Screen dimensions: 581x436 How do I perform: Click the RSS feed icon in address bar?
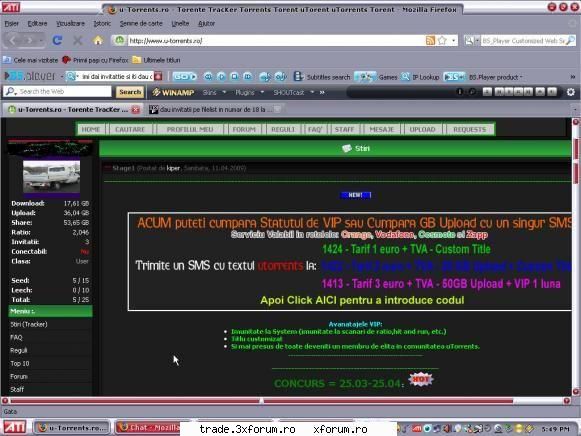(430, 40)
